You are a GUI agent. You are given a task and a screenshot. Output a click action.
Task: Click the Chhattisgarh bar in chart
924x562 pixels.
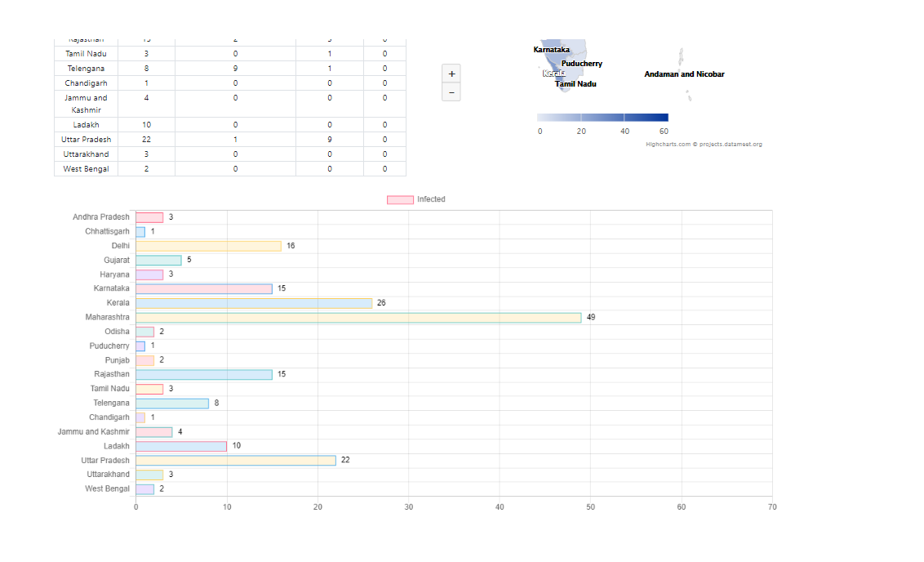pyautogui.click(x=140, y=232)
